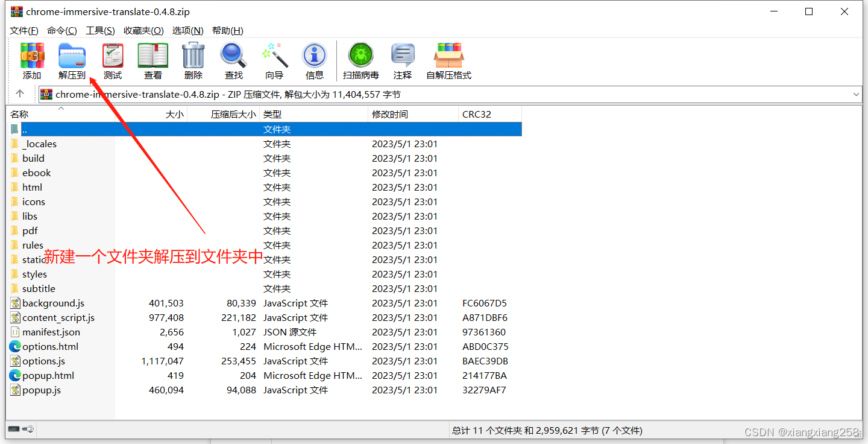Select the rules folder name
This screenshot has width=868, height=444.
(33, 246)
